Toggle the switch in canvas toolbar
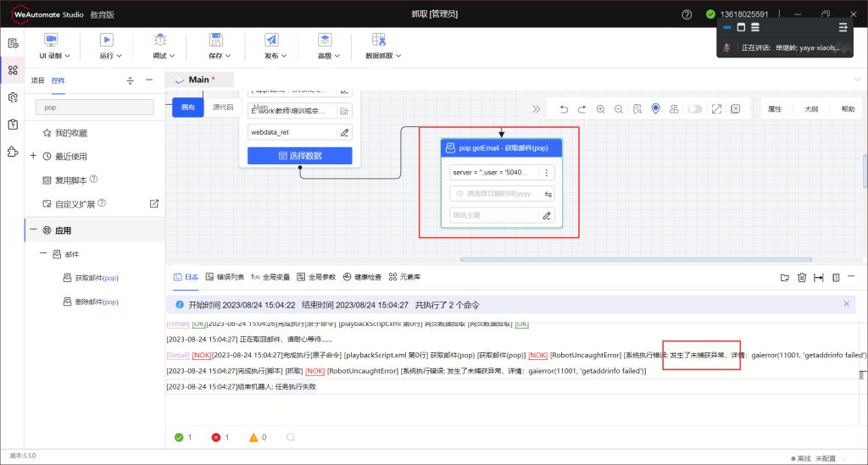868x465 pixels. tap(695, 109)
